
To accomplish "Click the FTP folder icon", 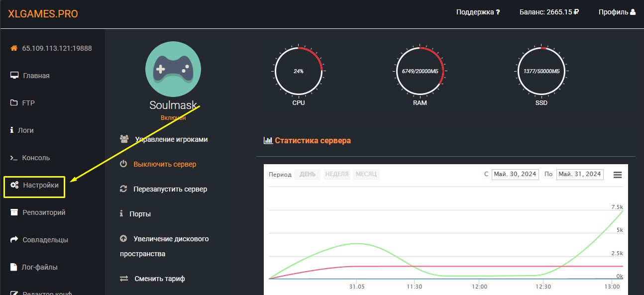I will click(14, 103).
